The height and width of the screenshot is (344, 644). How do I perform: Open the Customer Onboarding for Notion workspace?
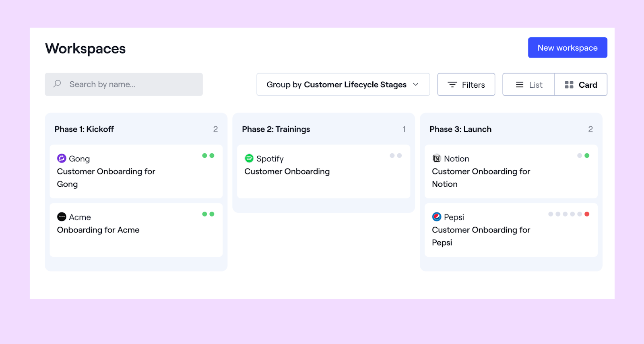click(511, 171)
